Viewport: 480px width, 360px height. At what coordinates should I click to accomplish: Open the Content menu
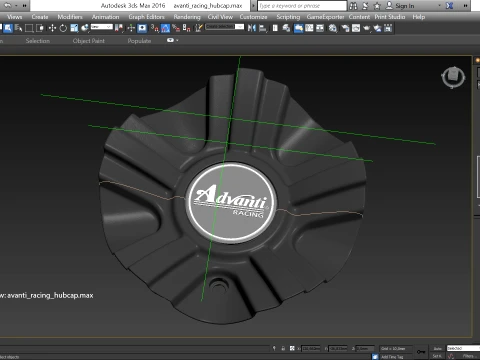(359, 17)
